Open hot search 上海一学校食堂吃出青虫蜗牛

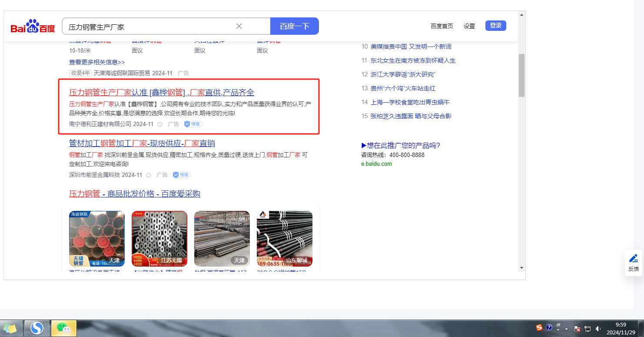(x=410, y=102)
